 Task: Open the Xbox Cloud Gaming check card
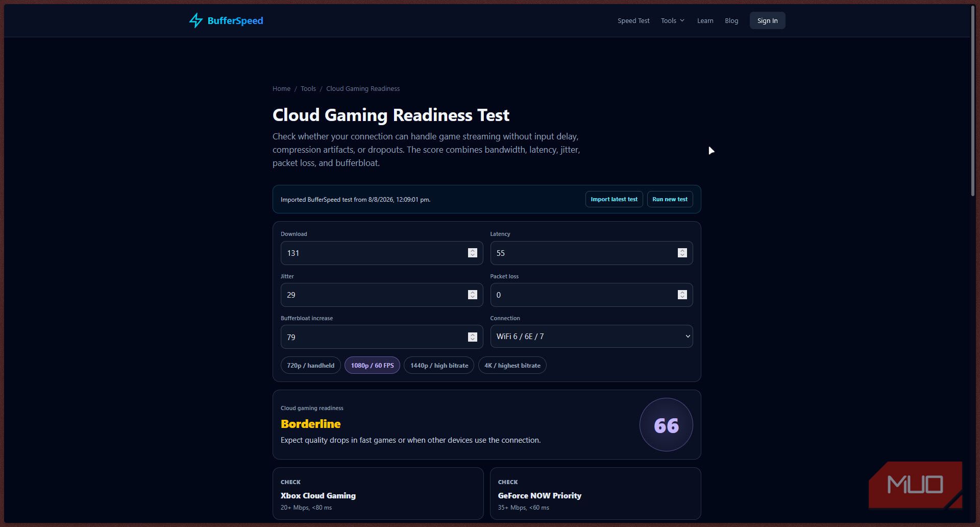coord(378,494)
